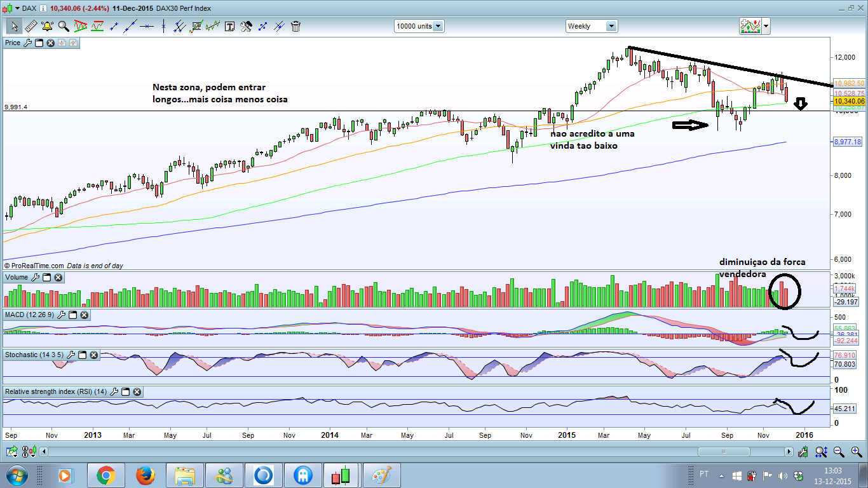Click the trash can delete-objects icon
The width and height of the screenshot is (868, 488).
(295, 26)
